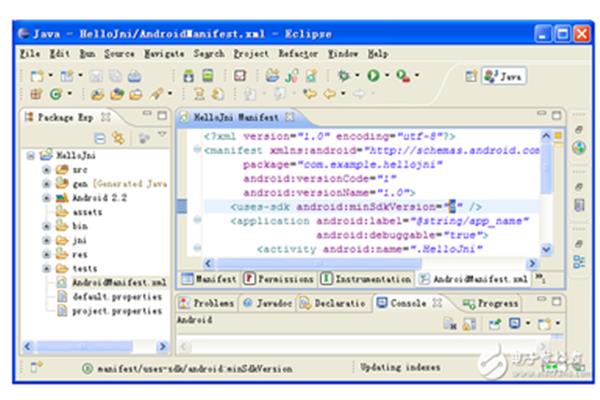Screen dimensions: 600x400
Task: Open the Package Explorer view menu triangle
Action: (163, 134)
